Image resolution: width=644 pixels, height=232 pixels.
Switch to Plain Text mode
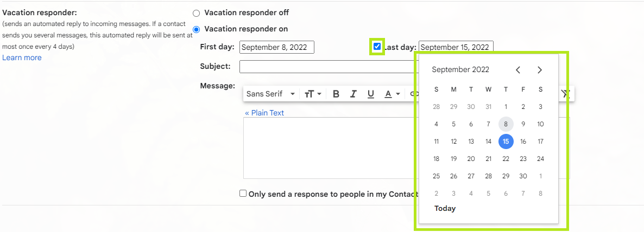264,113
